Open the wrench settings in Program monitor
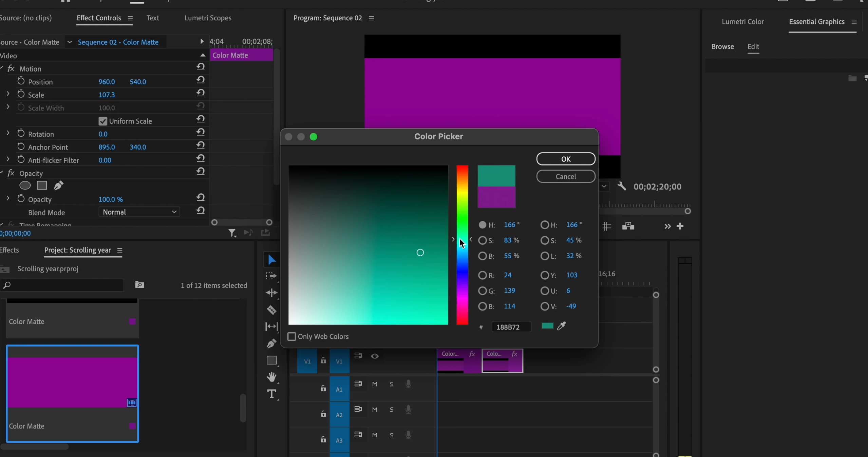 pos(622,186)
